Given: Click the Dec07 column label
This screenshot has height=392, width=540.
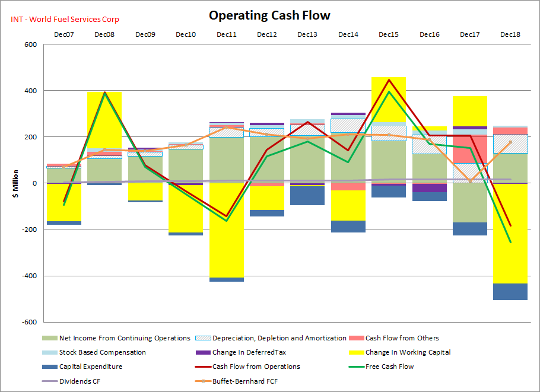Looking at the screenshot, I should pos(64,34).
